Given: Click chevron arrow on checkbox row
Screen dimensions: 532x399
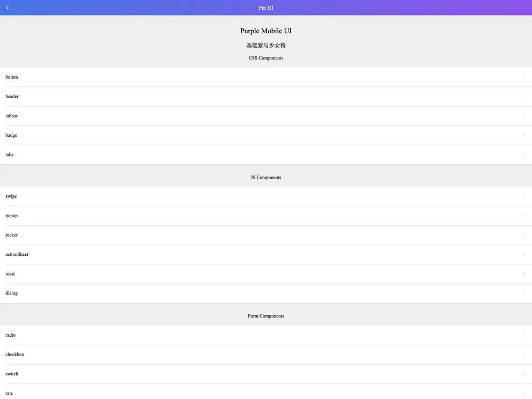Looking at the screenshot, I should point(524,354).
